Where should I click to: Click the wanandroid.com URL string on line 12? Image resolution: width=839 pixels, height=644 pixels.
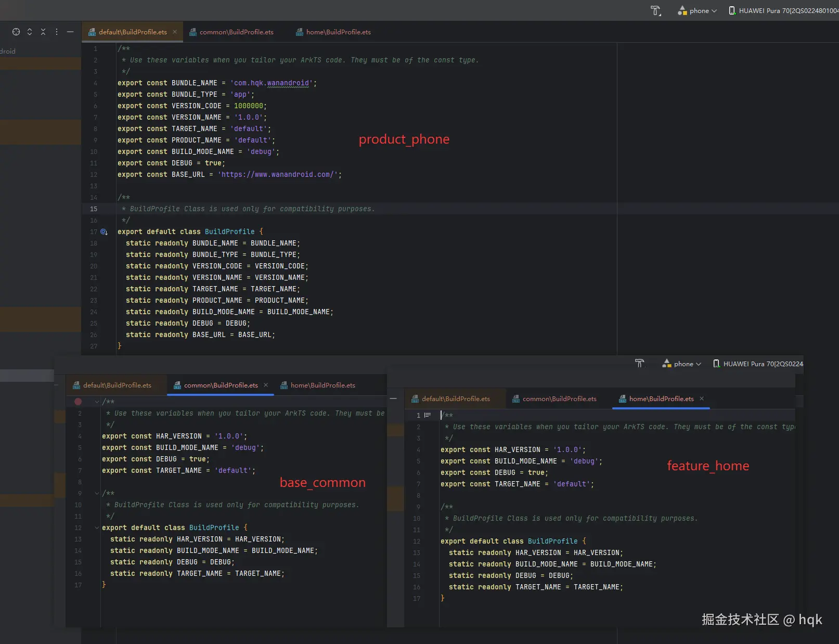(x=278, y=175)
